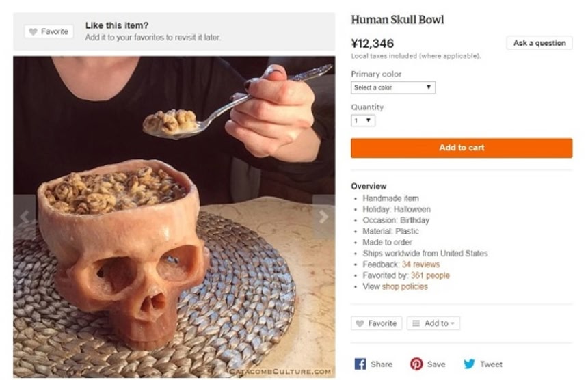Expand the Add to list menu
The height and width of the screenshot is (380, 588).
coord(433,323)
